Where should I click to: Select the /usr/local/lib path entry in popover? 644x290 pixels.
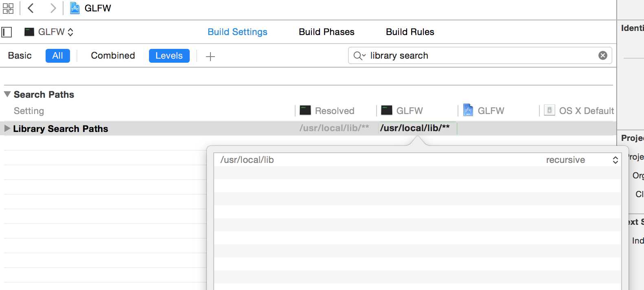[247, 160]
